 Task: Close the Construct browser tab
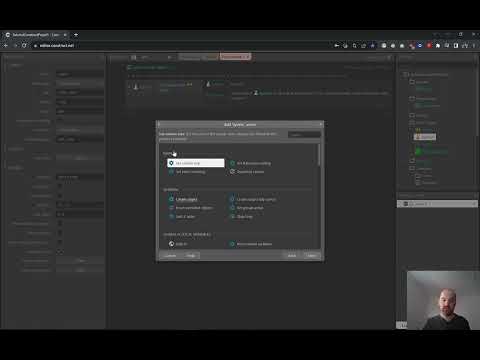pyautogui.click(x=65, y=35)
